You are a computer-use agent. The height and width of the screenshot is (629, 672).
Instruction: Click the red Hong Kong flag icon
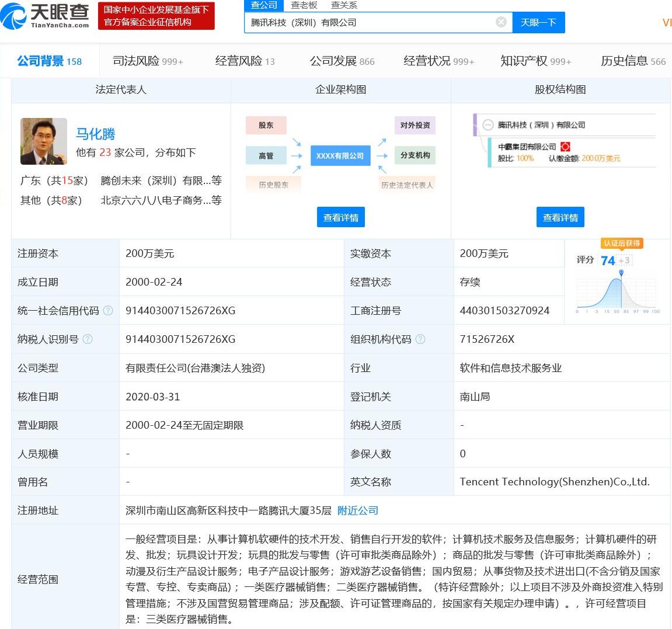click(x=565, y=147)
